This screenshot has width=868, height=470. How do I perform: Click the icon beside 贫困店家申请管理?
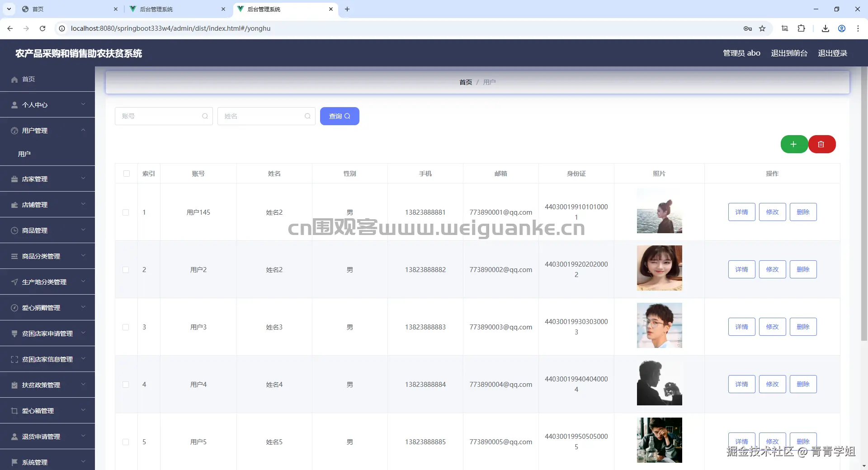(x=14, y=334)
